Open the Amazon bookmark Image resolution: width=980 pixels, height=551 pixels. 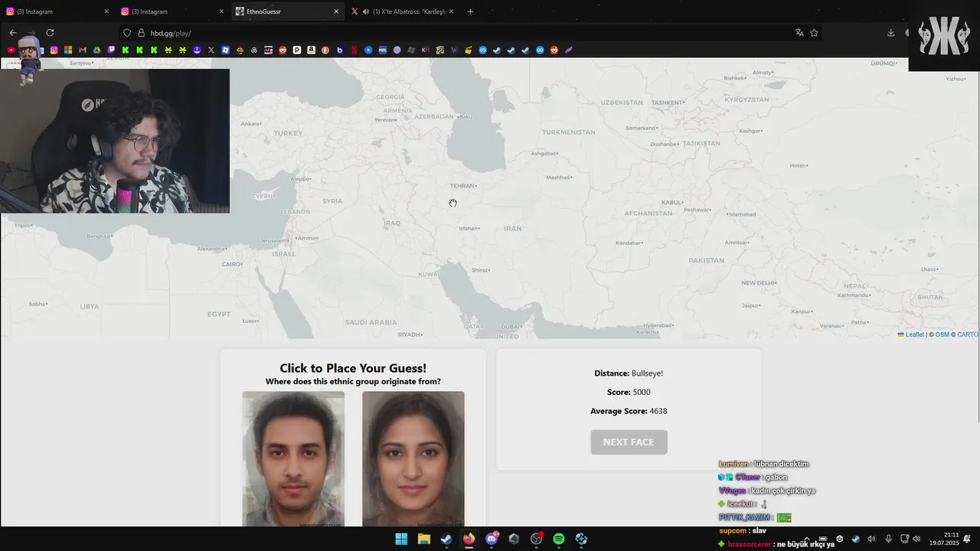[x=311, y=50]
